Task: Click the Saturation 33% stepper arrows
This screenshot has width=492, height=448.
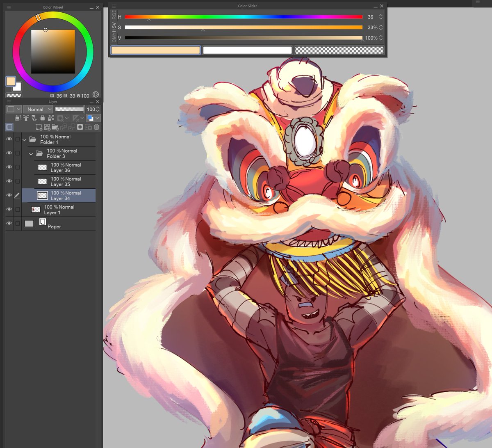Action: [381, 27]
